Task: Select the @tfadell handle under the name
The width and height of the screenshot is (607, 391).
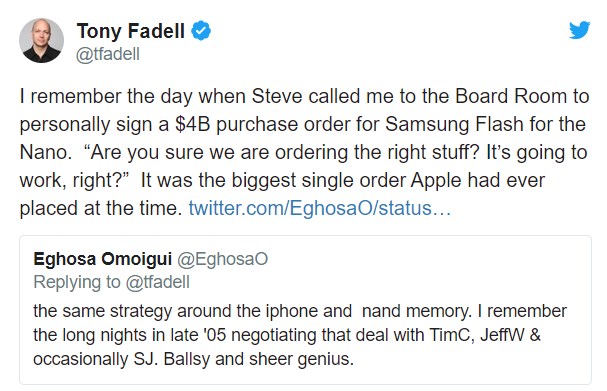Action: coord(108,54)
